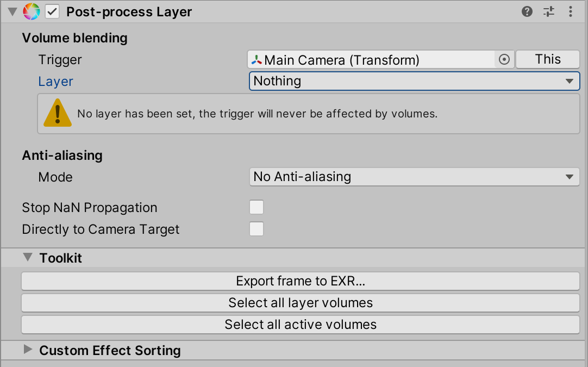Expand the Custom Effect Sorting section
This screenshot has height=367, width=588.
28,350
